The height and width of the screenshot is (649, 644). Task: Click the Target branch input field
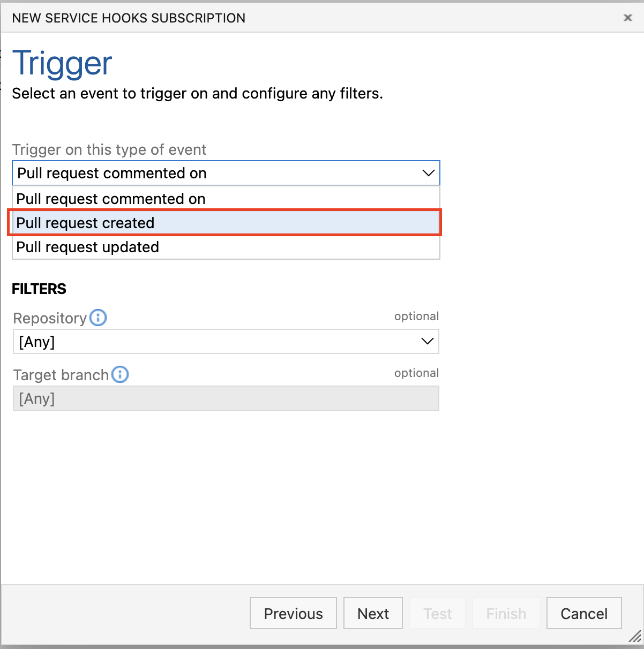pyautogui.click(x=225, y=398)
